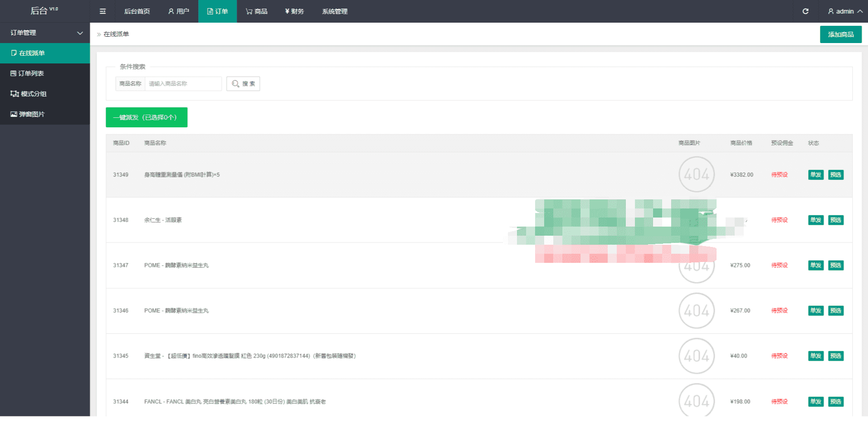This screenshot has height=426, width=868.
Task: Go to 后台首页 in top navigation
Action: click(x=137, y=11)
